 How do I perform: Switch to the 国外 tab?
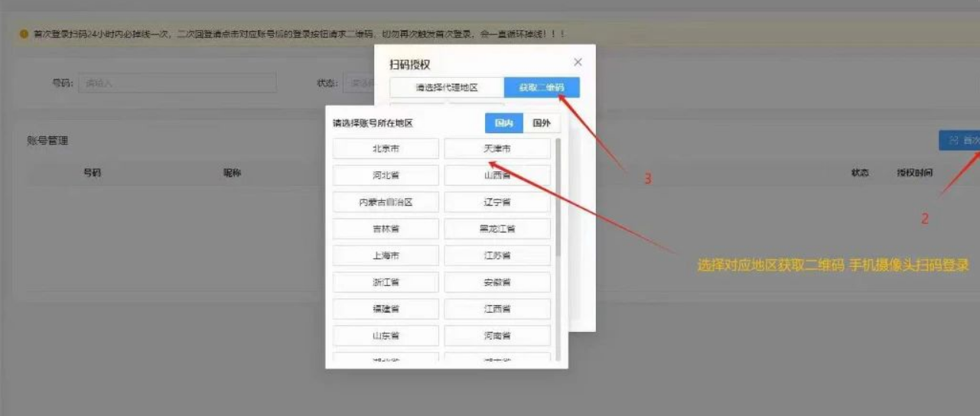point(542,123)
